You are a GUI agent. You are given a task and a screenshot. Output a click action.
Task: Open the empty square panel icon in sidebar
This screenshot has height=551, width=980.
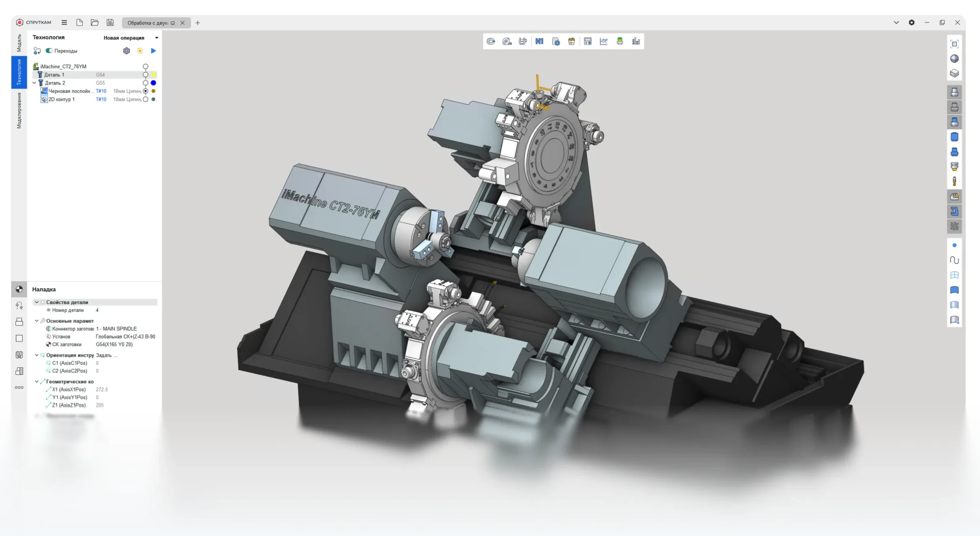click(x=19, y=338)
